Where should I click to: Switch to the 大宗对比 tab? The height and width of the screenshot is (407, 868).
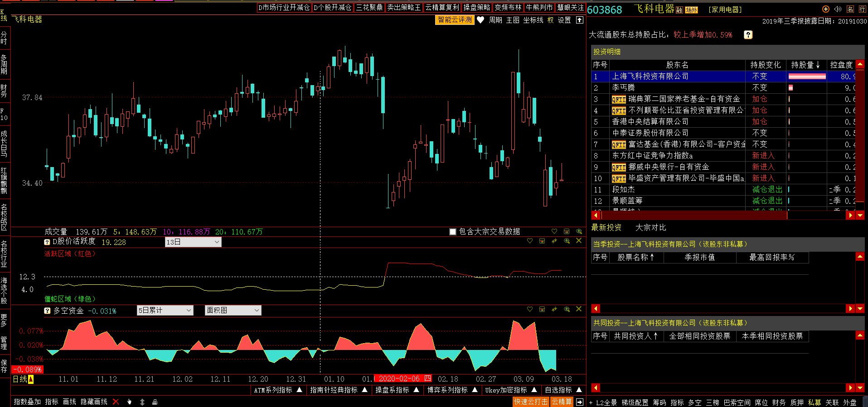(x=650, y=227)
